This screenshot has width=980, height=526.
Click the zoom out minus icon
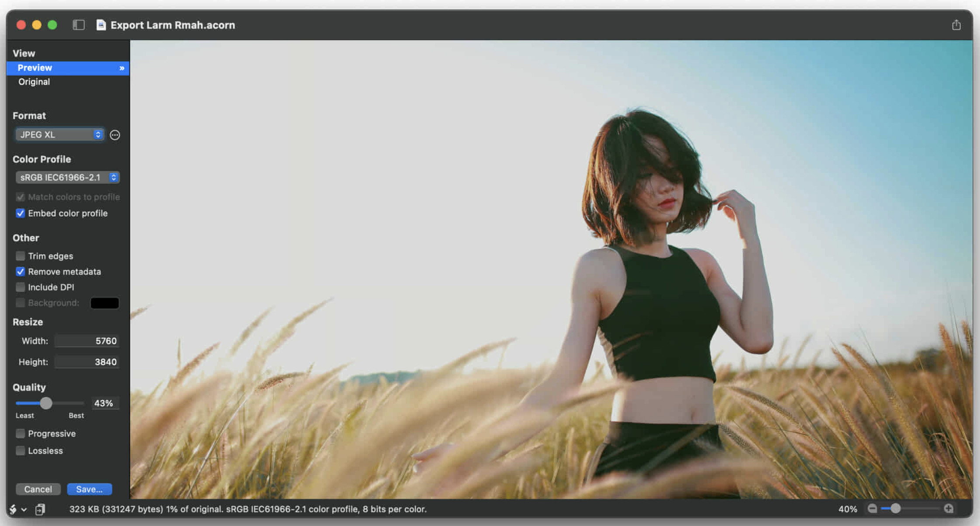[x=872, y=509]
